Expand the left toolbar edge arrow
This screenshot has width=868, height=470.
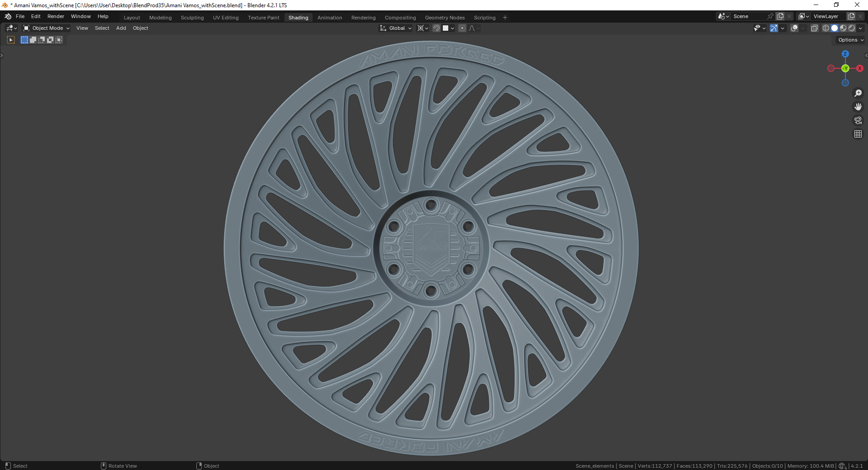tap(1, 55)
